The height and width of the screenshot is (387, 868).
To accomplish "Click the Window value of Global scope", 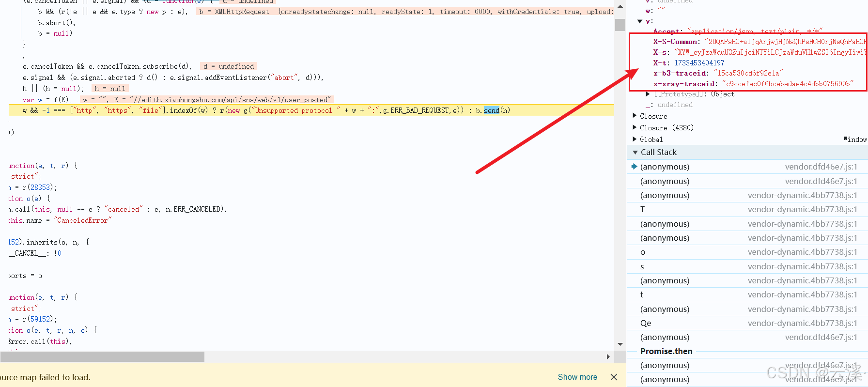I will click(x=855, y=139).
